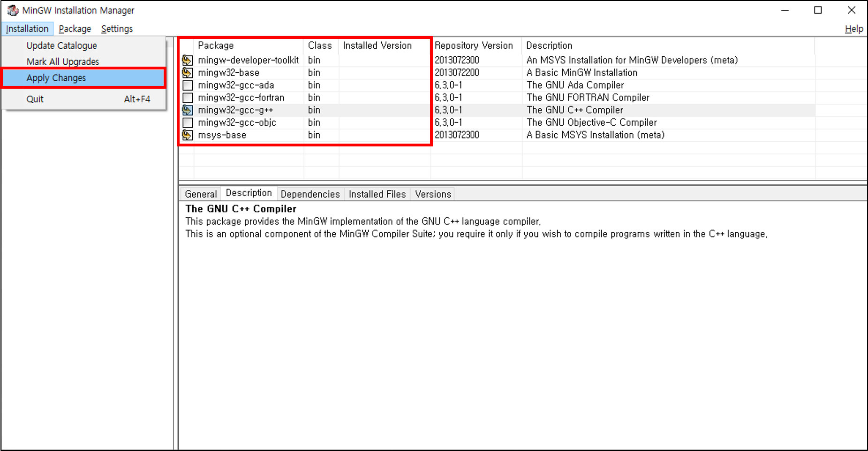This screenshot has width=868, height=451.
Task: Sort by the Description column header
Action: click(x=668, y=46)
